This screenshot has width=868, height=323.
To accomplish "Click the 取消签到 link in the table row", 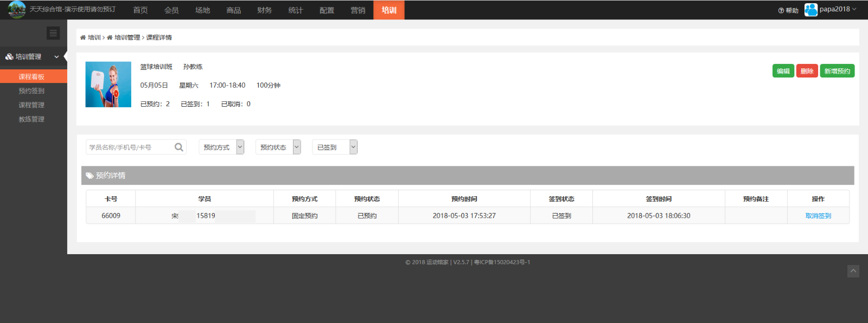I will tap(818, 216).
